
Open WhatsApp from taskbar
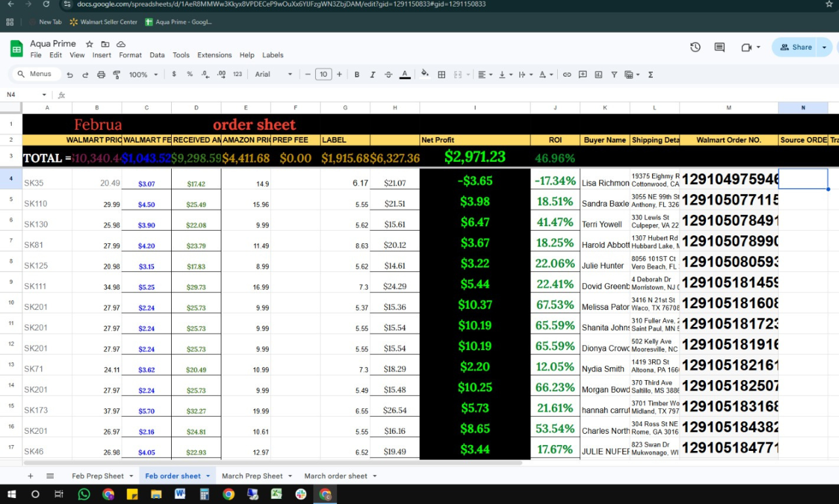(84, 494)
